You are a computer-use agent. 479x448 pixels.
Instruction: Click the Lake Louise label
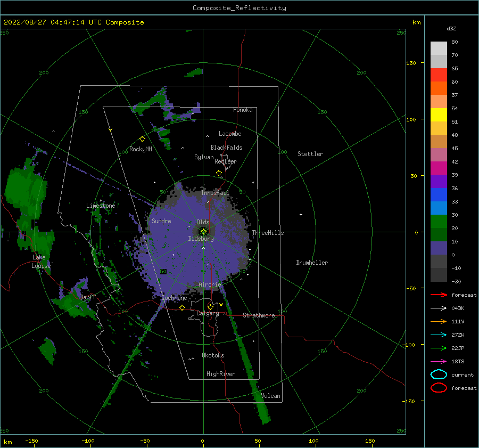[41, 262]
